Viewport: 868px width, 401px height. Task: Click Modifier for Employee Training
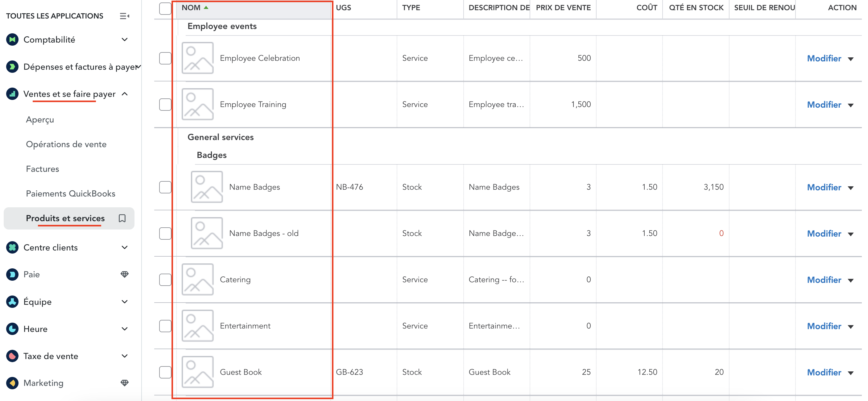point(824,105)
